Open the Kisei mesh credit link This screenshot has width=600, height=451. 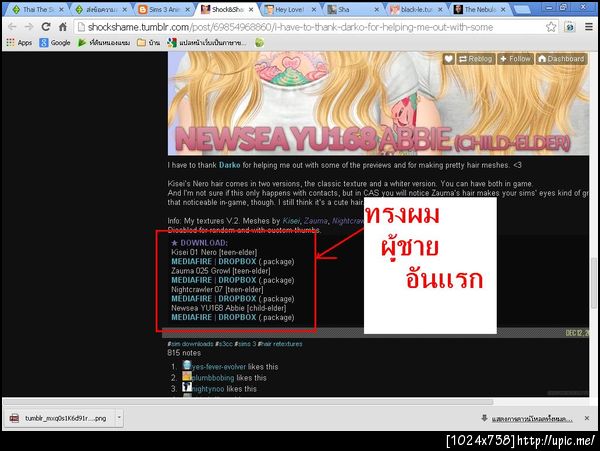click(x=291, y=221)
